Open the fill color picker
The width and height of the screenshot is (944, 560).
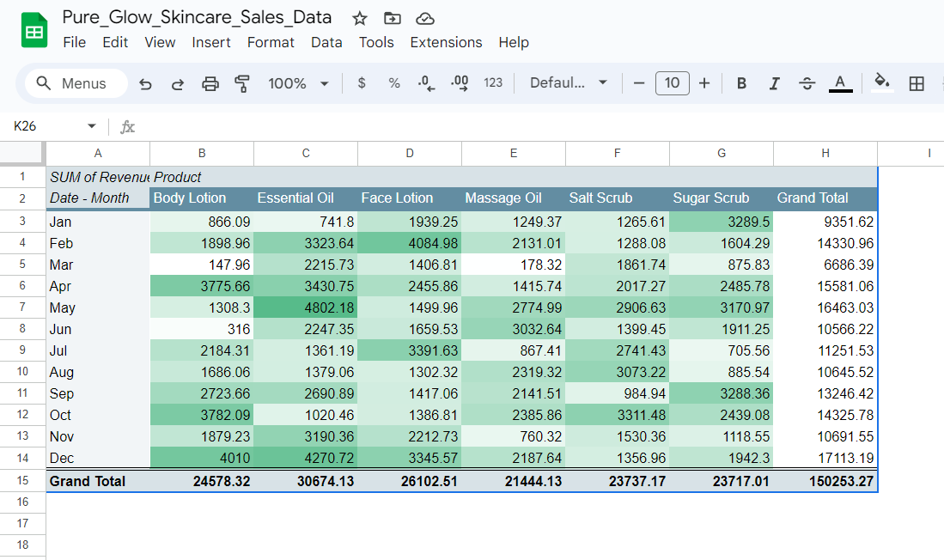pos(882,83)
